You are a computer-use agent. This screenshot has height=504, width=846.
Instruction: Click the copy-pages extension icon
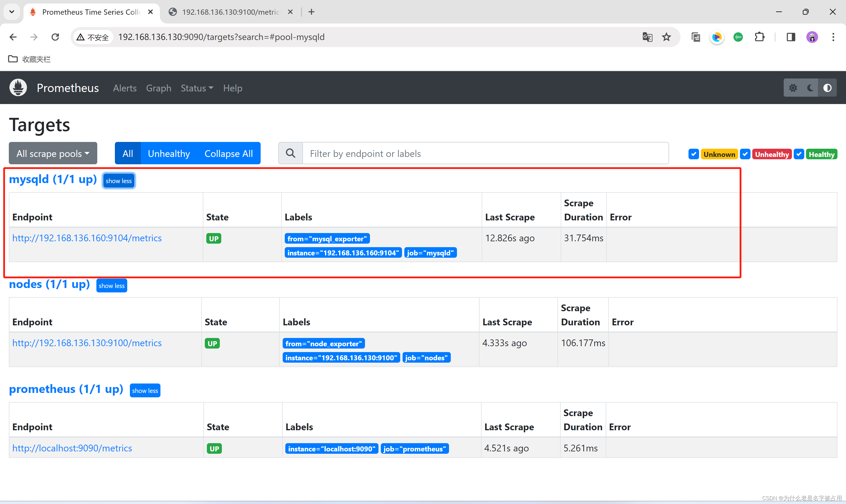(696, 37)
